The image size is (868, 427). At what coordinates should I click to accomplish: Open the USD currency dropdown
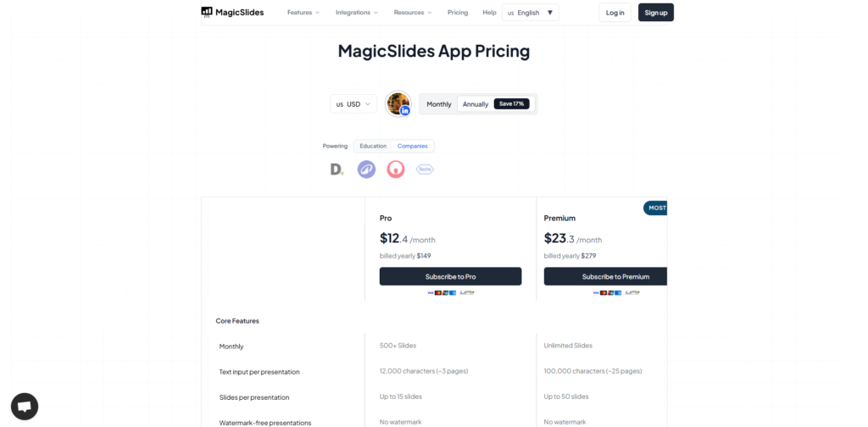coord(353,104)
